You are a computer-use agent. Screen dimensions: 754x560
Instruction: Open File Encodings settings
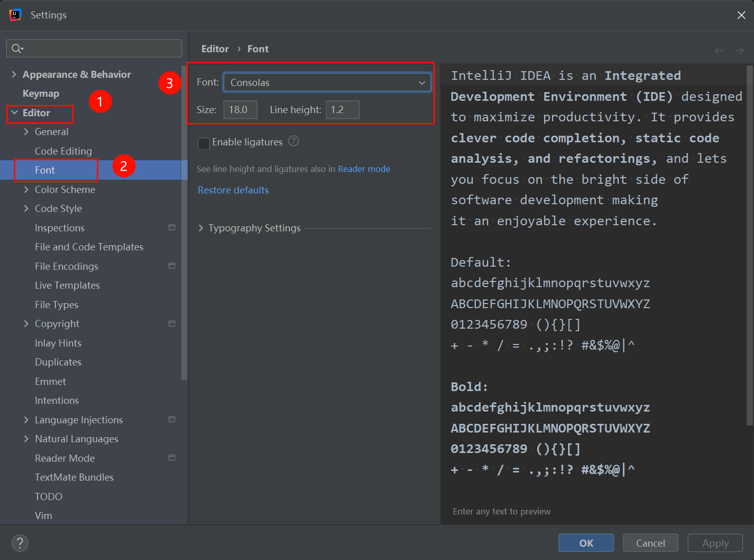67,266
